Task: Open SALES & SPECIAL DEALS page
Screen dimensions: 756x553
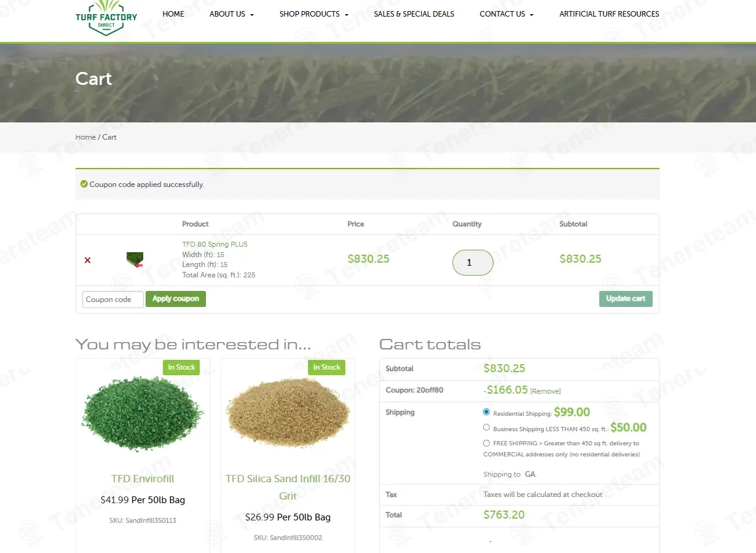Action: [x=414, y=14]
